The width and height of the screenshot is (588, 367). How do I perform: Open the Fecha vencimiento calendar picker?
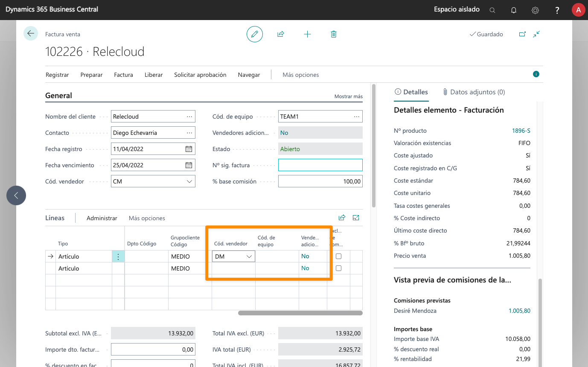(189, 165)
